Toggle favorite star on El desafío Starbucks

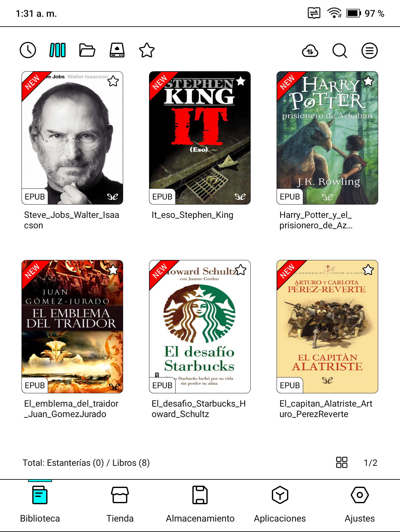click(241, 270)
